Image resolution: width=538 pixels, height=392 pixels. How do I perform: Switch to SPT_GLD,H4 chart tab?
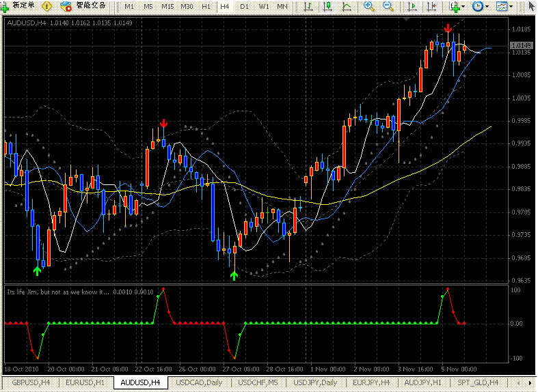[478, 382]
